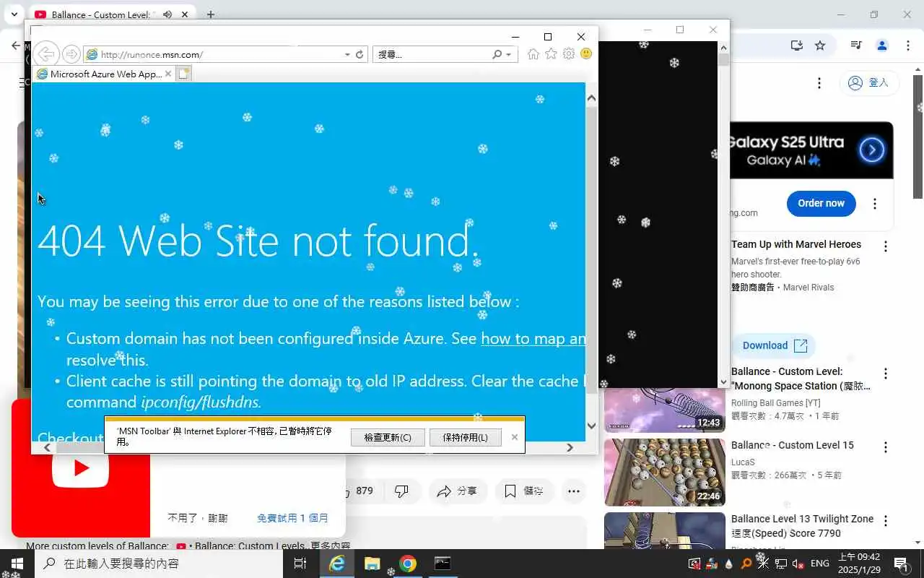
Task: Expand the IE address bar dropdown
Action: (347, 54)
